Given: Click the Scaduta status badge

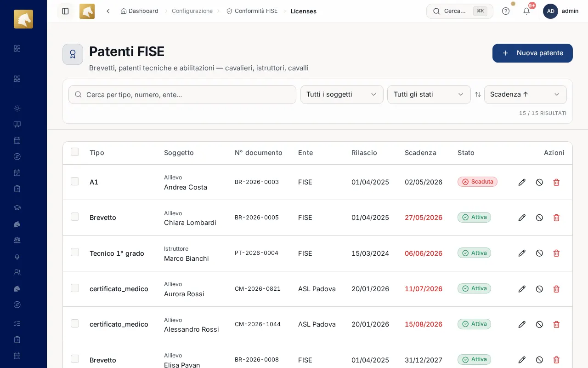Looking at the screenshot, I should (x=477, y=182).
